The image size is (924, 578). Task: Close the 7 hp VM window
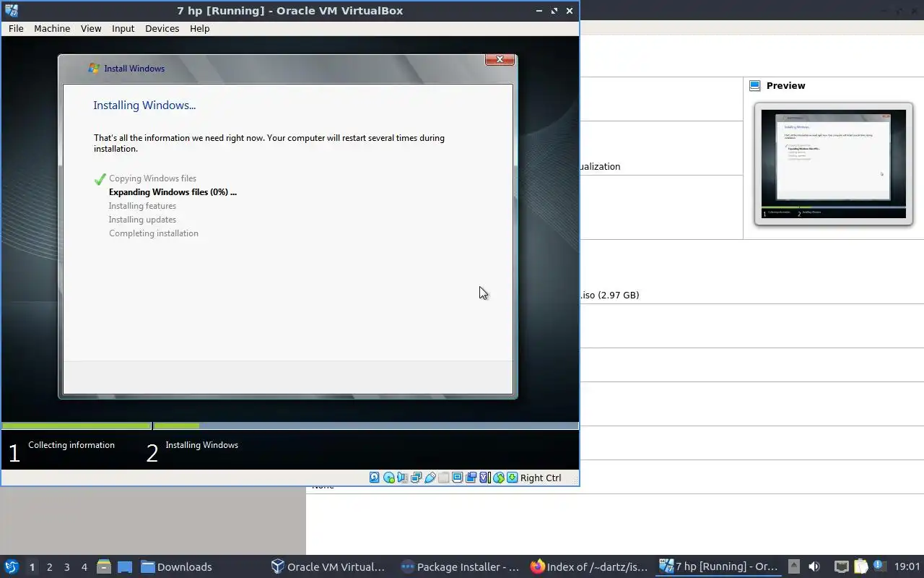coord(570,11)
